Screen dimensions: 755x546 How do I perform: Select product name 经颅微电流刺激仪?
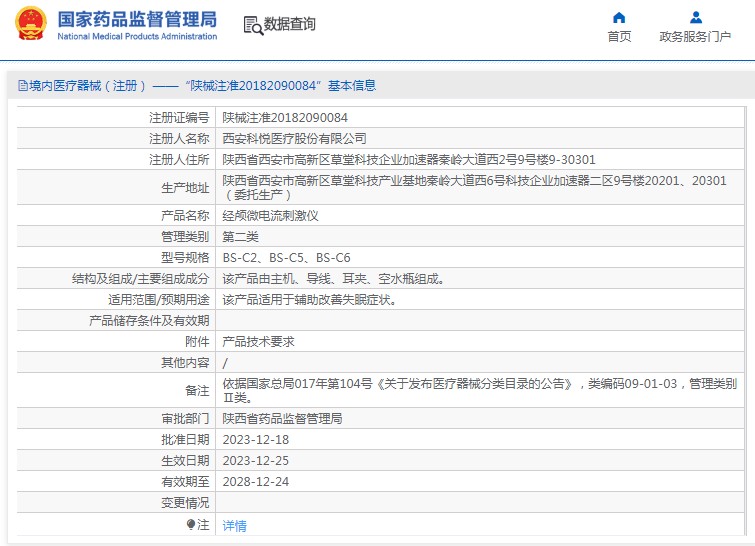(x=270, y=216)
